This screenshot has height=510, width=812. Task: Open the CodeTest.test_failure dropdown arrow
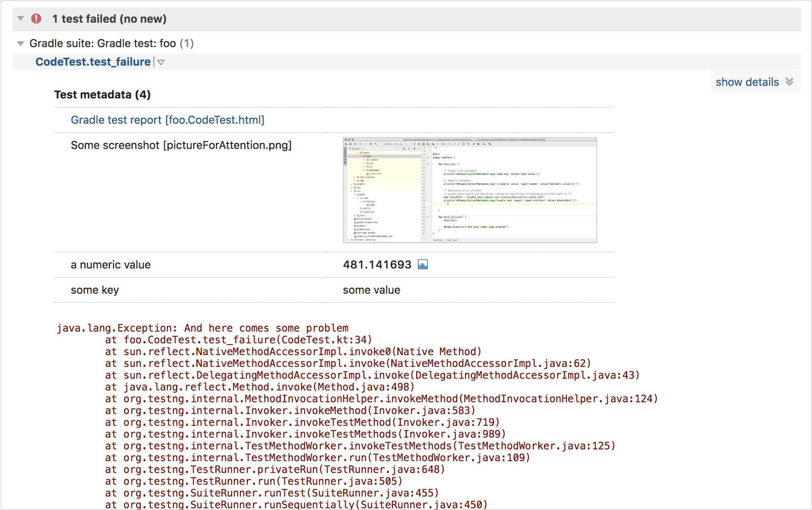click(161, 62)
